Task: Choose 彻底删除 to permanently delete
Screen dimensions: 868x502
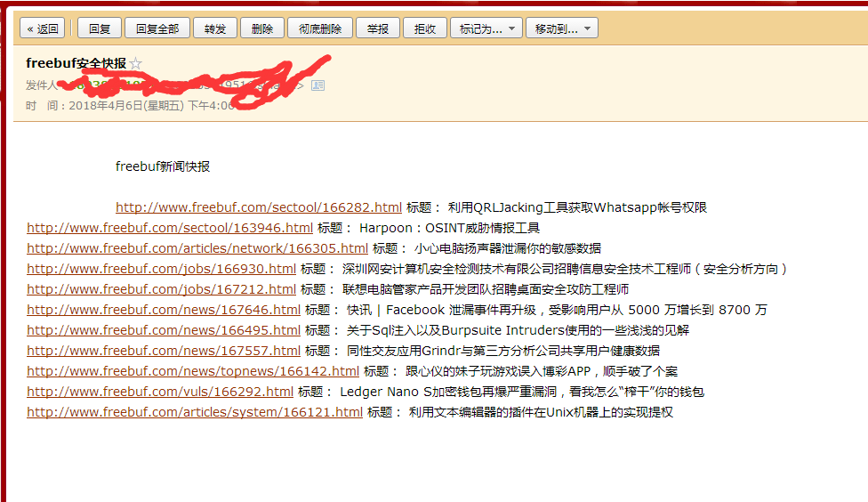Action: [x=320, y=28]
